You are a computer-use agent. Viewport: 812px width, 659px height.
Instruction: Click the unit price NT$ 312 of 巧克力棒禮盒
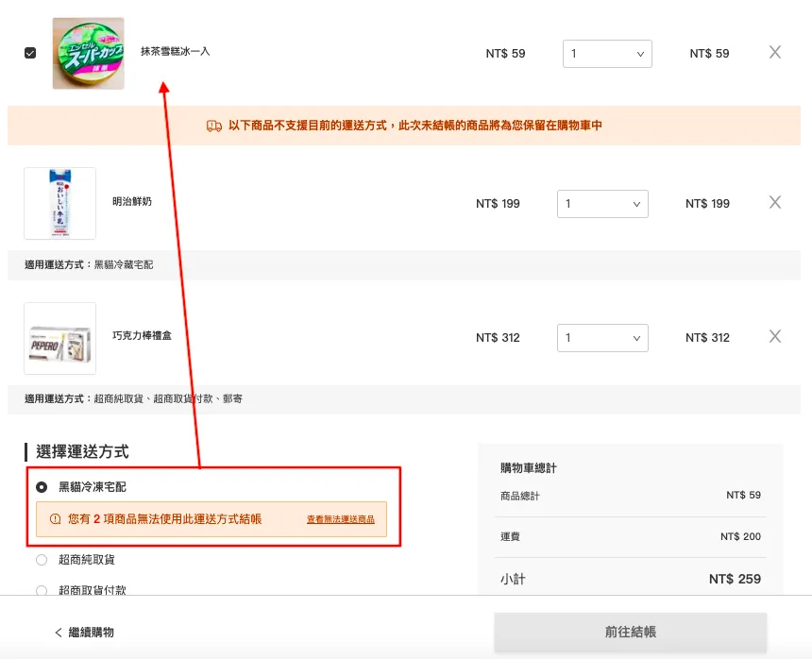click(498, 338)
